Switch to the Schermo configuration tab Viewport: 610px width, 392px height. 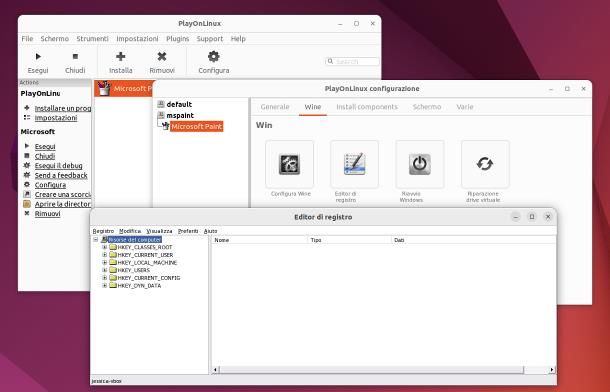427,107
